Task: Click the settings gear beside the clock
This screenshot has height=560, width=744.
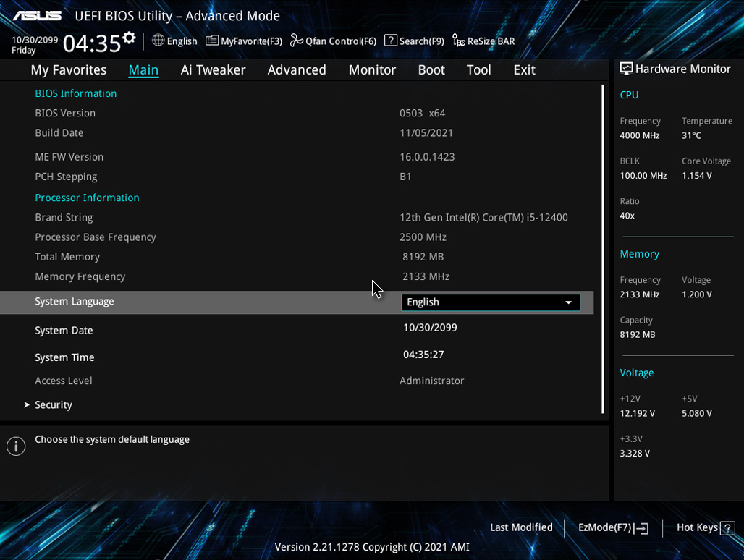Action: [129, 38]
